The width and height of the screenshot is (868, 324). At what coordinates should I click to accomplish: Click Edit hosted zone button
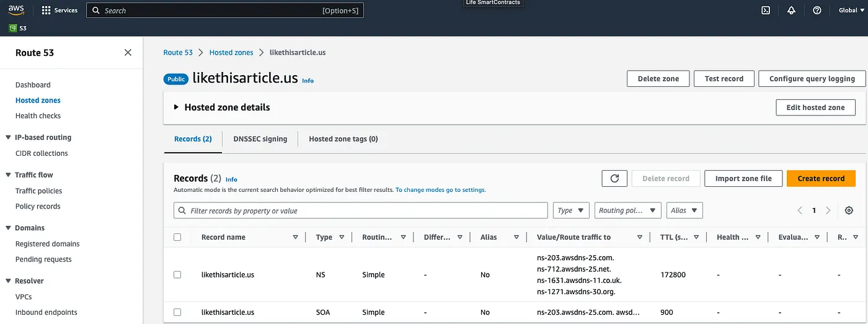[x=815, y=107]
